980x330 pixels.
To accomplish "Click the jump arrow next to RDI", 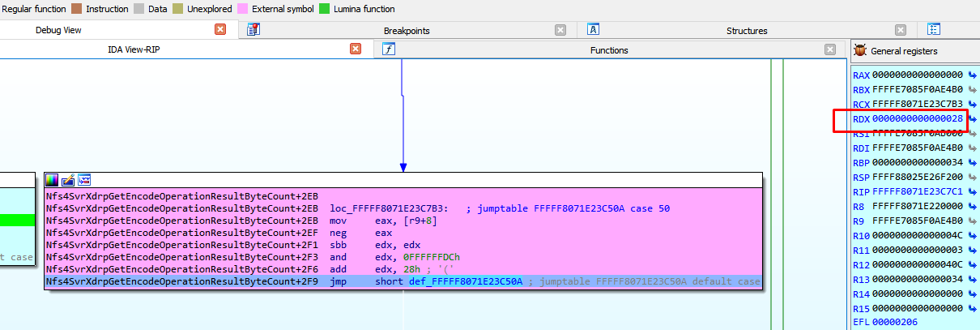I will (973, 148).
